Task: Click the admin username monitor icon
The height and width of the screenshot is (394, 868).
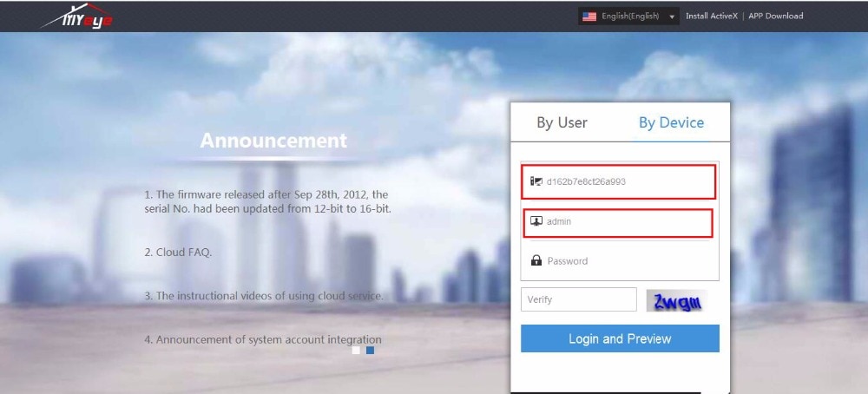Action: pos(536,221)
